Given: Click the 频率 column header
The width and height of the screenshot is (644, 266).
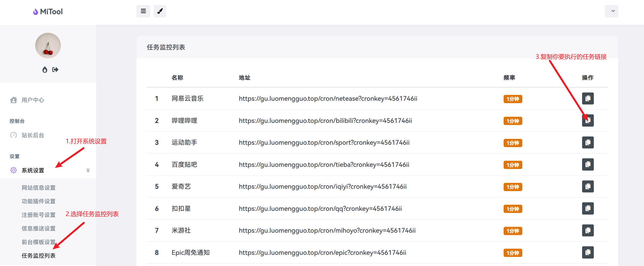Looking at the screenshot, I should pyautogui.click(x=509, y=78).
